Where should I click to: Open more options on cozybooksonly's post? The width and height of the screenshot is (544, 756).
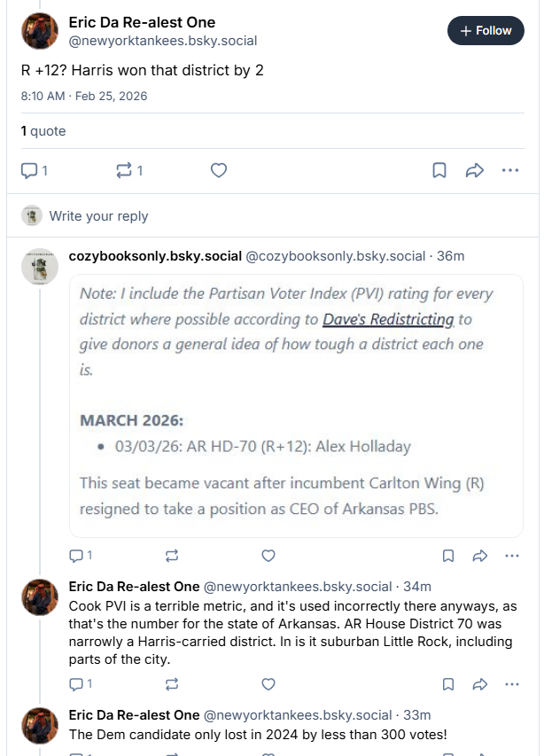coord(511,556)
